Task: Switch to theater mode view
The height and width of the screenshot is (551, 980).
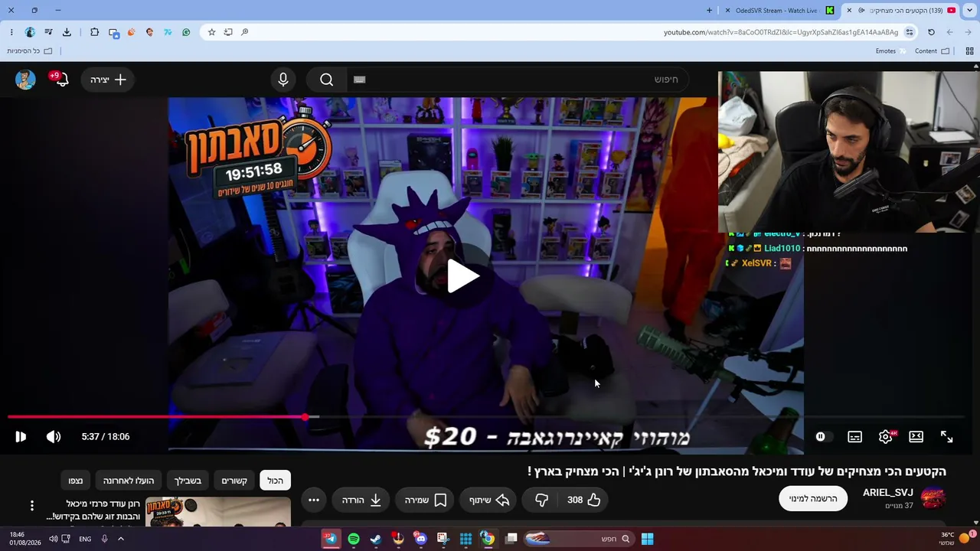Action: coord(916,437)
